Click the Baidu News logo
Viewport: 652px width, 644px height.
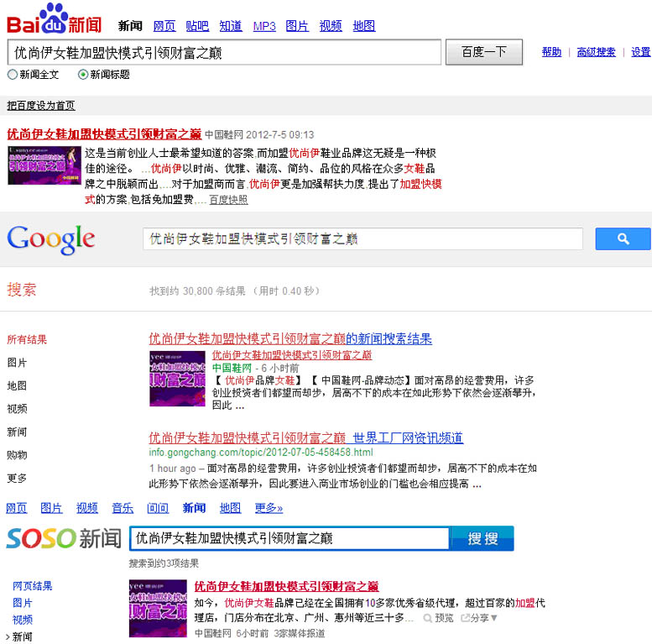click(55, 19)
